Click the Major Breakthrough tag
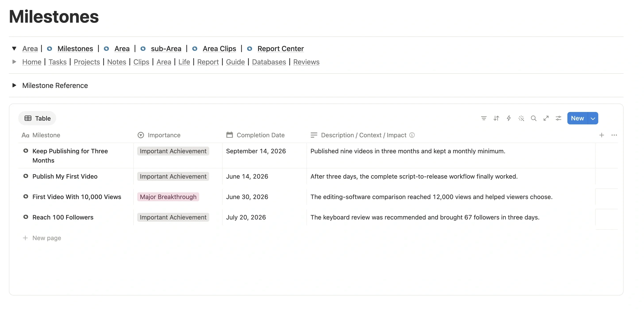This screenshot has height=311, width=644. (168, 197)
